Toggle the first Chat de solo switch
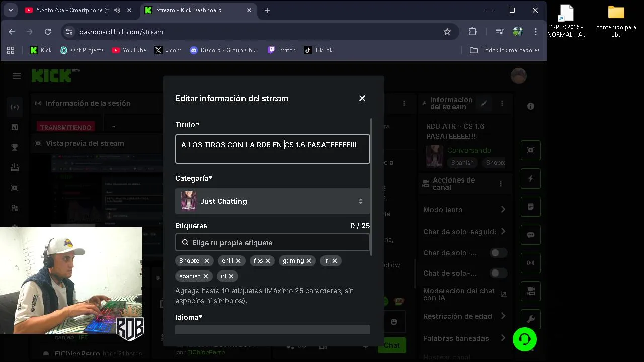This screenshot has width=644, height=362. coord(499,253)
